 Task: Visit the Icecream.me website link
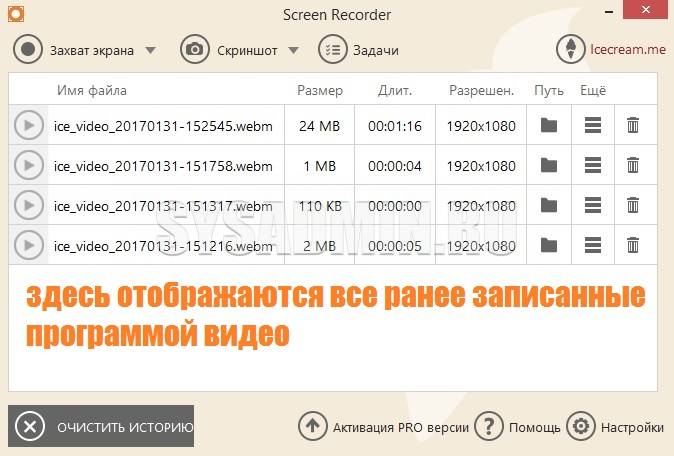click(x=611, y=49)
